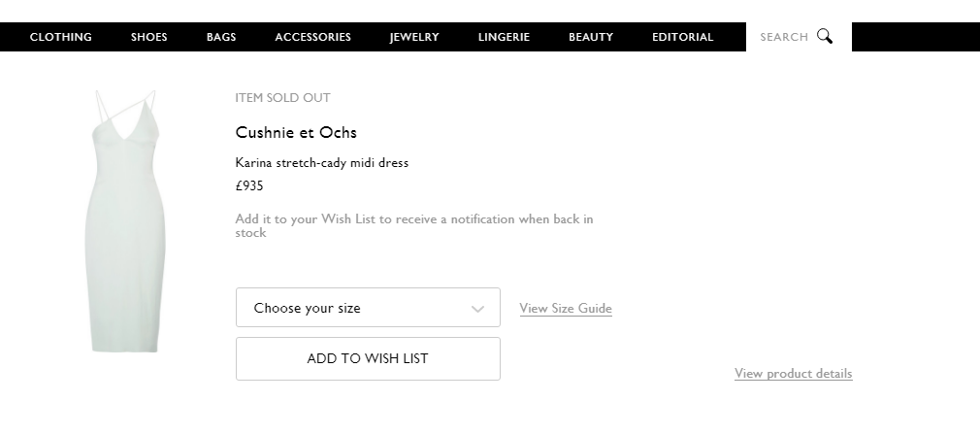Click the magnifying glass search icon
The width and height of the screenshot is (980, 435).
(825, 37)
